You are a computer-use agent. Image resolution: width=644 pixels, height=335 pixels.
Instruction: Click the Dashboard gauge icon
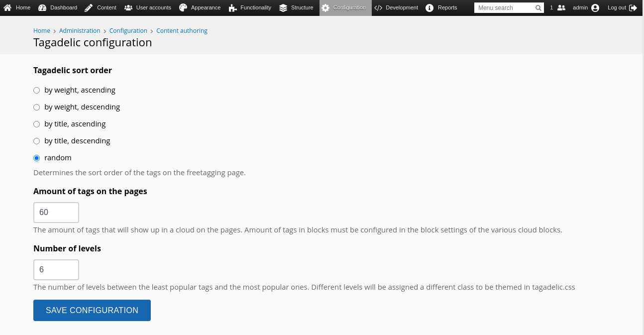point(42,8)
